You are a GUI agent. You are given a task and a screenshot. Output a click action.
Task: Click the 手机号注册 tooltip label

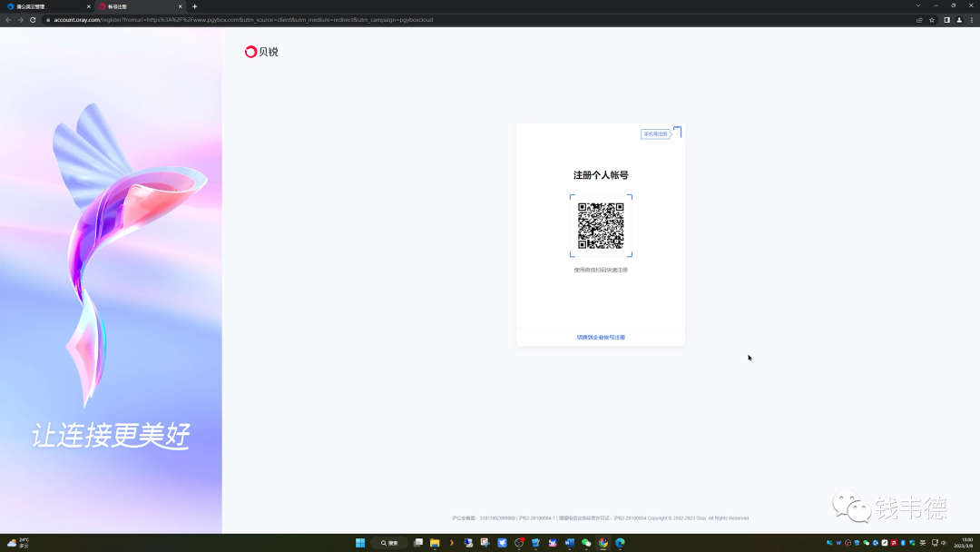tap(655, 133)
